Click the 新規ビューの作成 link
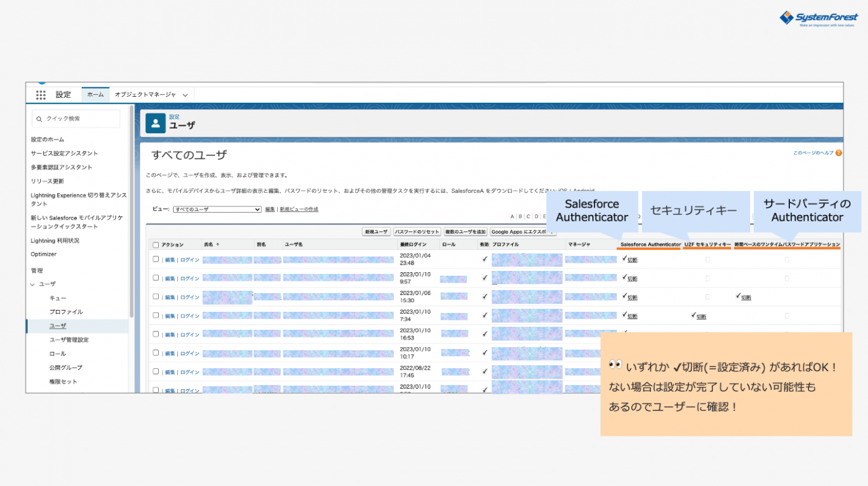Viewport: 868px width, 486px height. [299, 210]
